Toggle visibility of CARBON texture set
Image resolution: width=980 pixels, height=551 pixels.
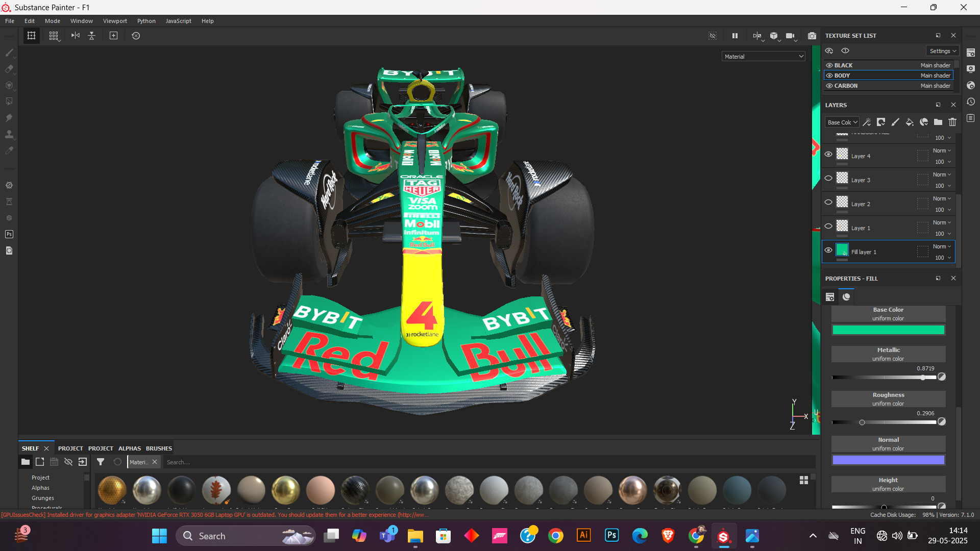(x=829, y=86)
